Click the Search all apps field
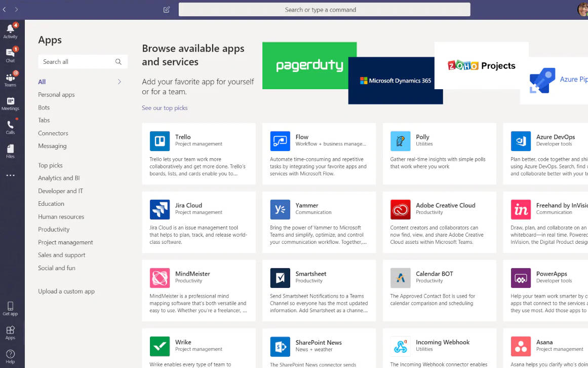588x368 pixels. click(77, 62)
